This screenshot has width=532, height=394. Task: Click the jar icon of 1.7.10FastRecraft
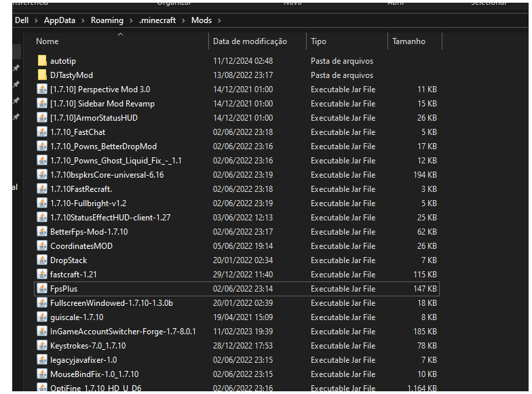42,189
